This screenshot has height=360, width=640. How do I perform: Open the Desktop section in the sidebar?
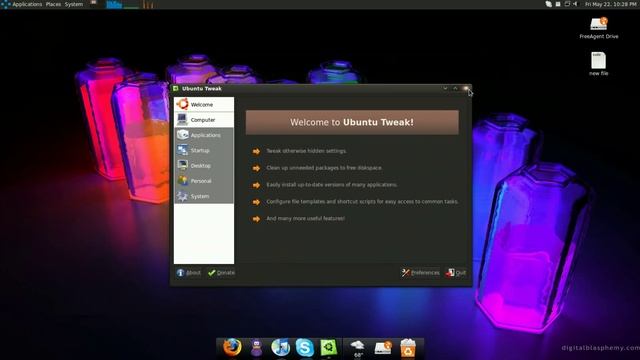pyautogui.click(x=204, y=166)
